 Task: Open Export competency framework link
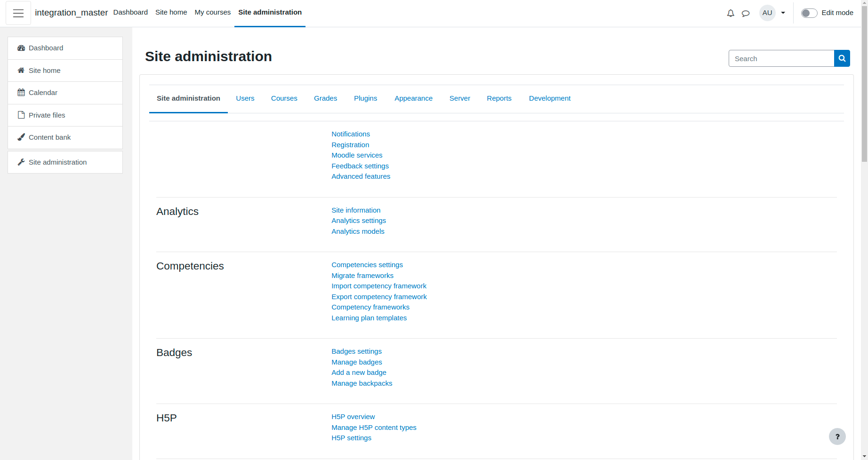(x=379, y=297)
